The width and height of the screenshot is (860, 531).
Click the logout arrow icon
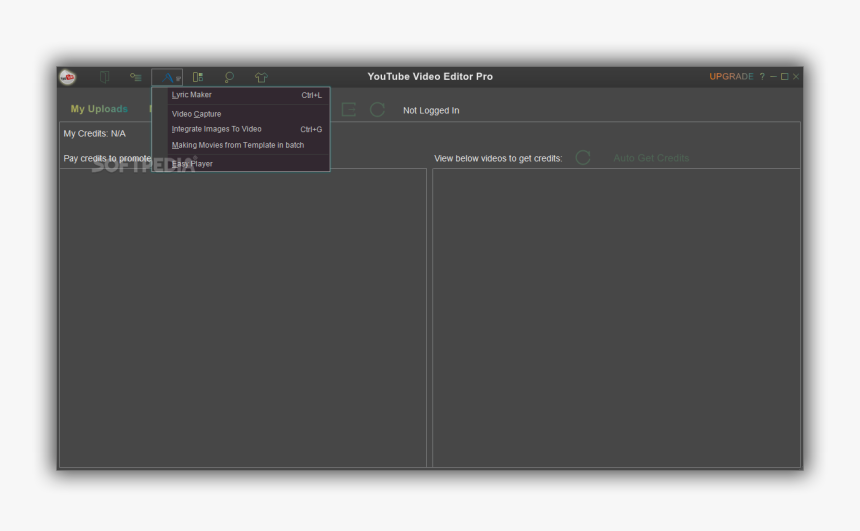349,110
